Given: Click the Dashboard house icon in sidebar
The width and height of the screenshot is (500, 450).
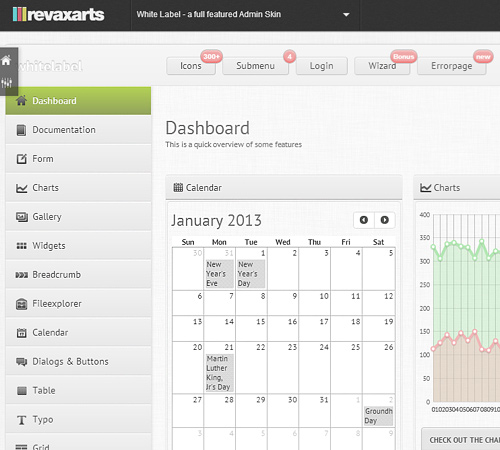Looking at the screenshot, I should [21, 100].
